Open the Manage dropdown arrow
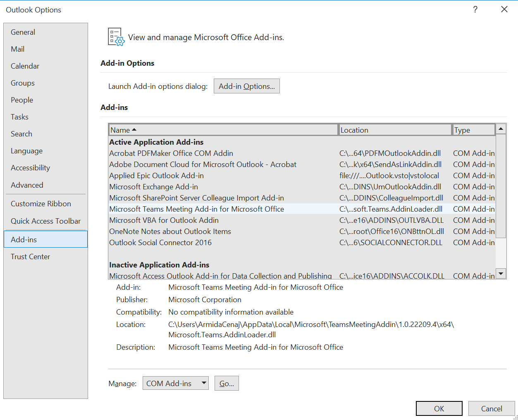 (202, 383)
